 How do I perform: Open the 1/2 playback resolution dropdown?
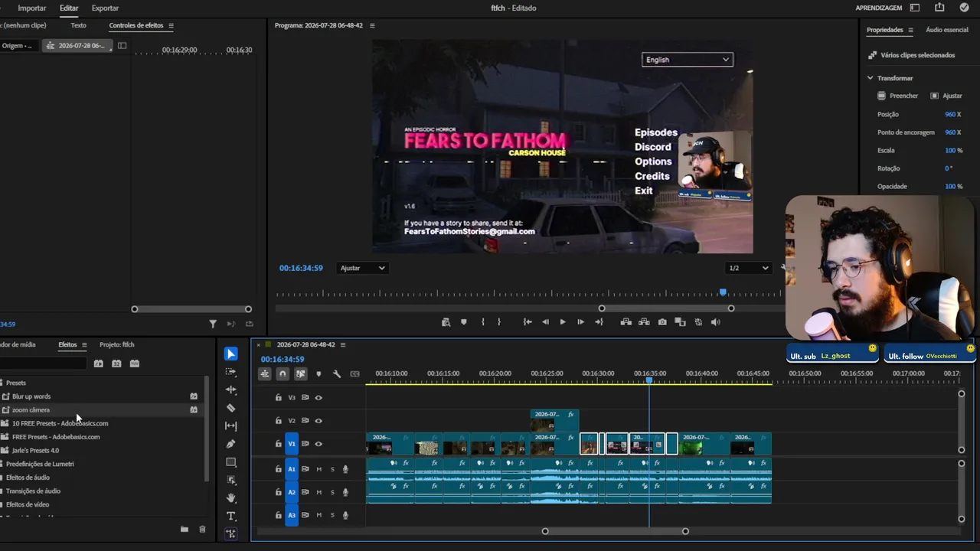click(x=748, y=268)
